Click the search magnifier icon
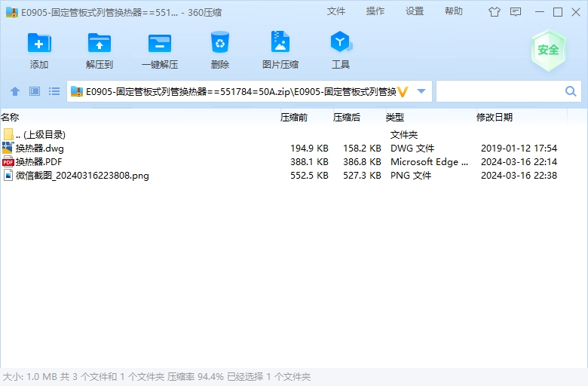Image resolution: width=588 pixels, height=386 pixels. tap(571, 91)
